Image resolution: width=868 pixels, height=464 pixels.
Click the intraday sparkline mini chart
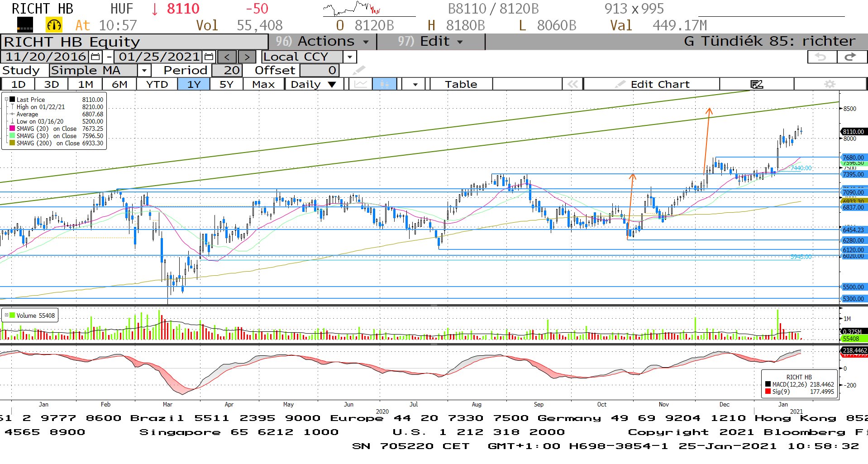point(353,8)
